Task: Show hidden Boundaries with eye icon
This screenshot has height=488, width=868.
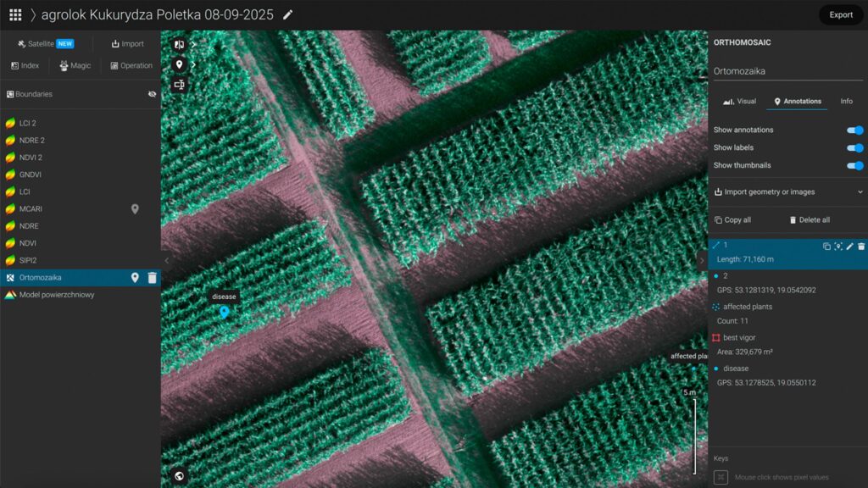Action: tap(152, 94)
